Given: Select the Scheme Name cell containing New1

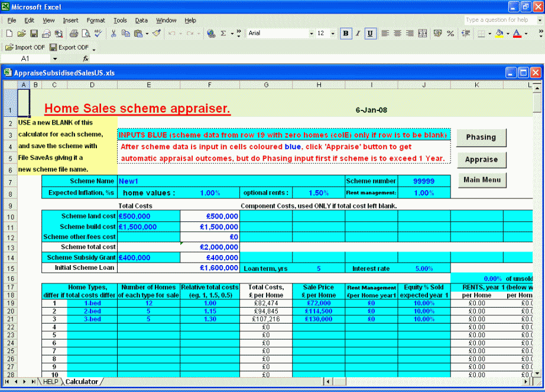Looking at the screenshot, I should [231, 181].
